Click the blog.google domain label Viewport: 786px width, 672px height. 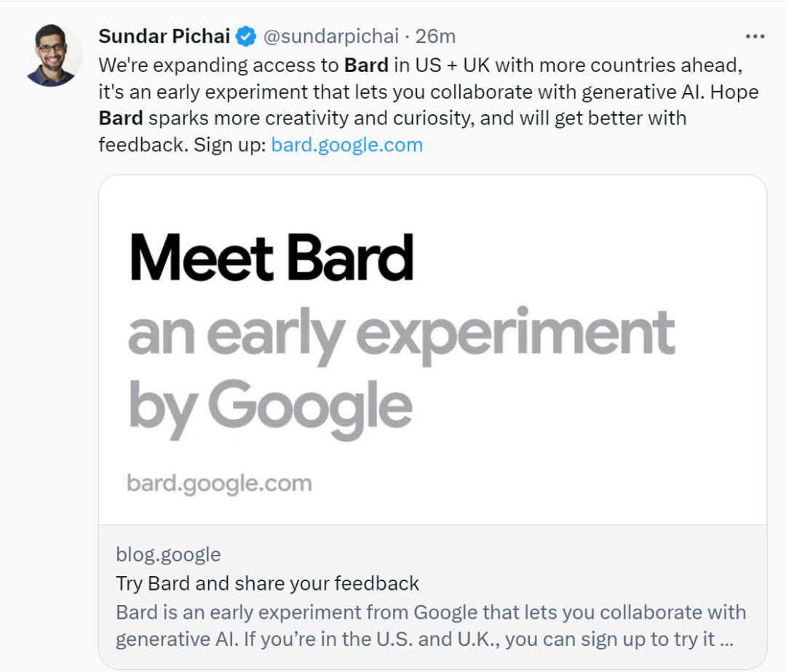click(168, 555)
